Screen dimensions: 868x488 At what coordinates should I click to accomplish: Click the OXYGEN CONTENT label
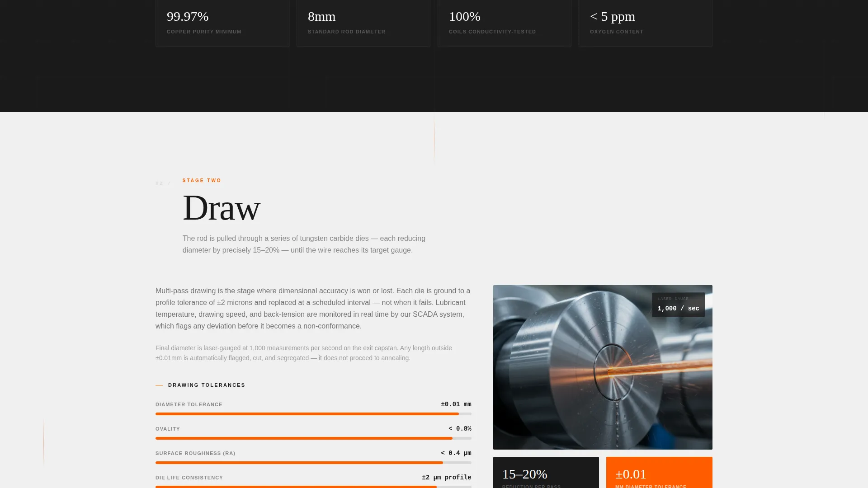[x=617, y=32]
